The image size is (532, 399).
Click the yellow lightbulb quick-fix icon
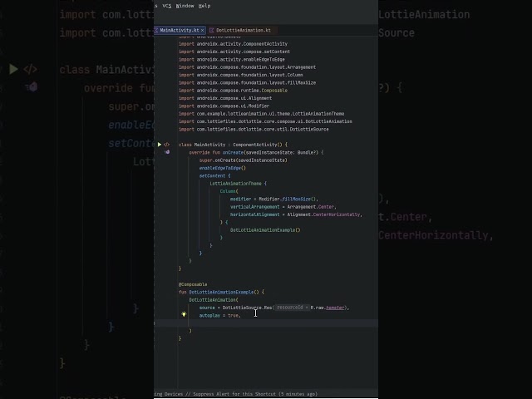tap(184, 314)
